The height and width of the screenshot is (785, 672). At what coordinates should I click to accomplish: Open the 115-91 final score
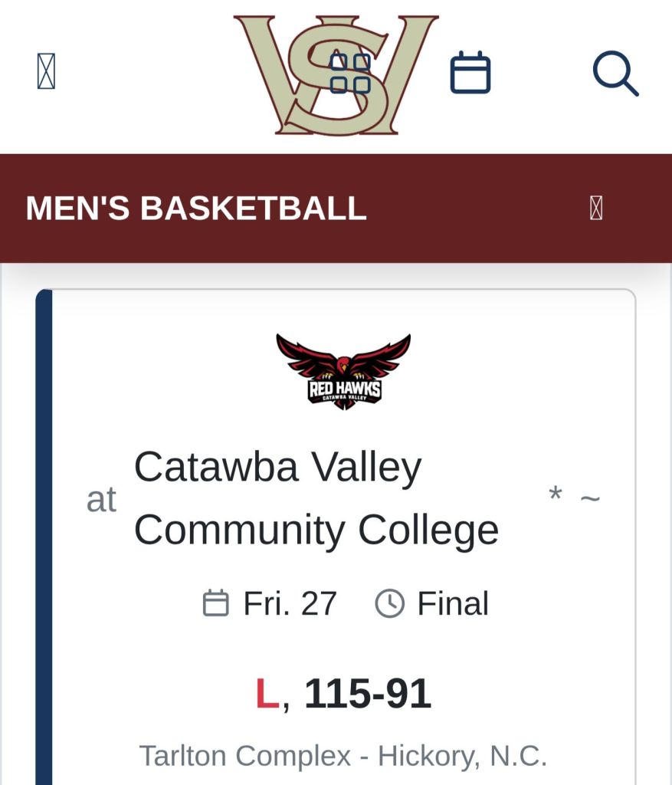coord(367,694)
